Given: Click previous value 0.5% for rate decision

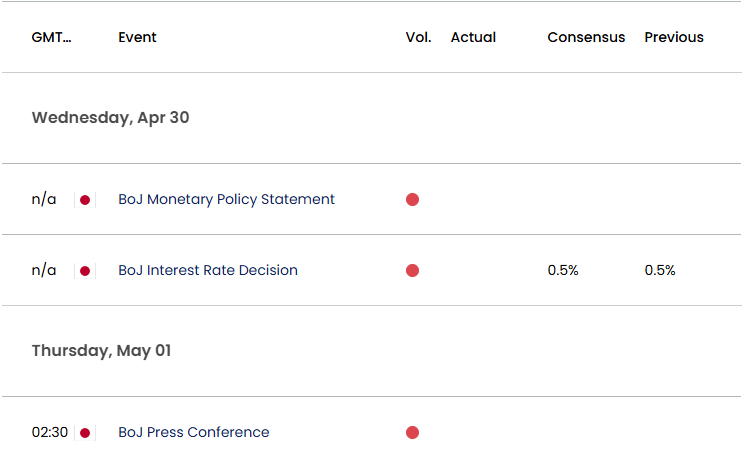Looking at the screenshot, I should click(660, 270).
